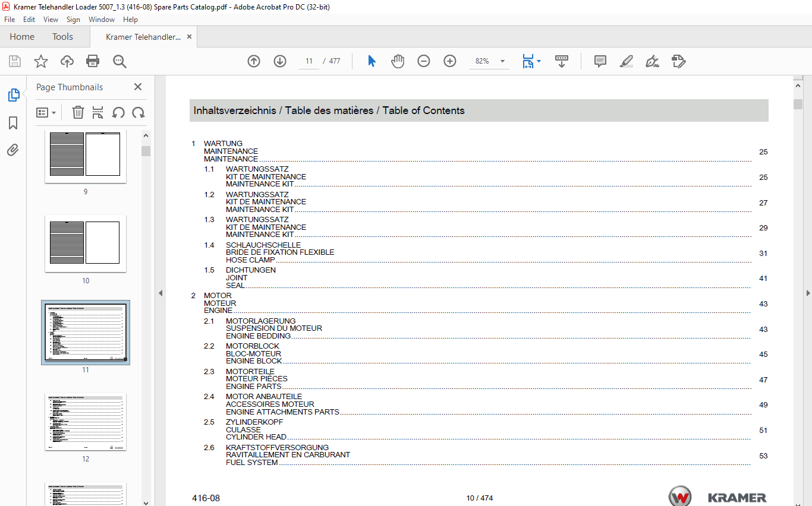
Task: Activate the Selection arrow tool
Action: tap(372, 61)
